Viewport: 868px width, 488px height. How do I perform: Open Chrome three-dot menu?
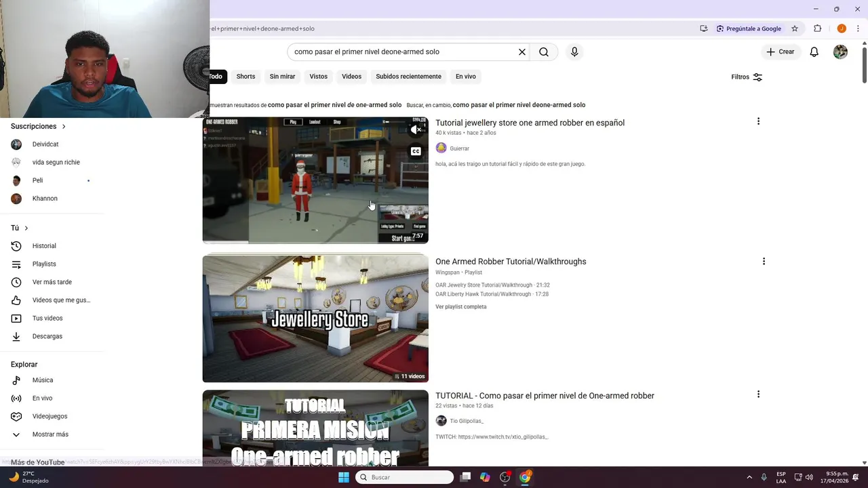858,28
